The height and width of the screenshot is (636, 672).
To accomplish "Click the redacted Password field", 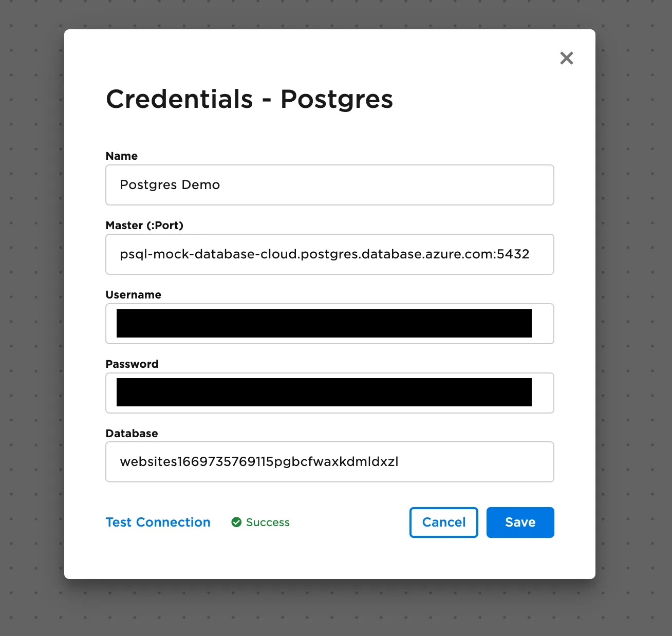I will [x=329, y=392].
